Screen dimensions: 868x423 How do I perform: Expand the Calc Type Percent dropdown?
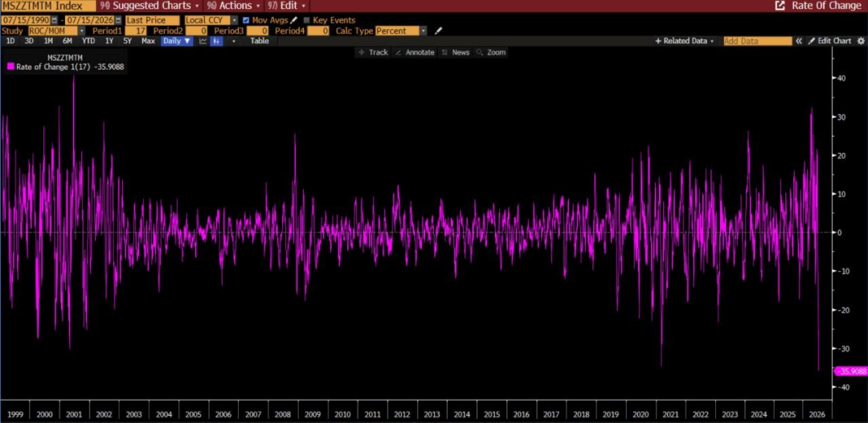[424, 31]
